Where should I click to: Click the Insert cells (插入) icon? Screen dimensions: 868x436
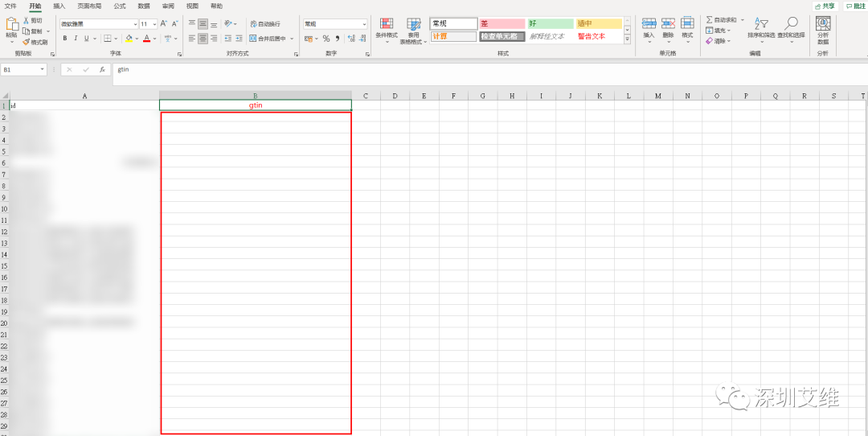[x=649, y=23]
